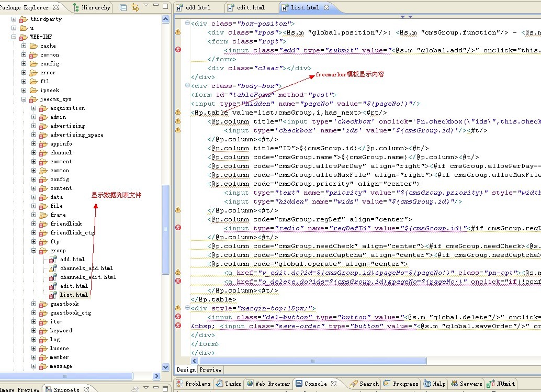Click pageNo hidden input code line

[306, 104]
